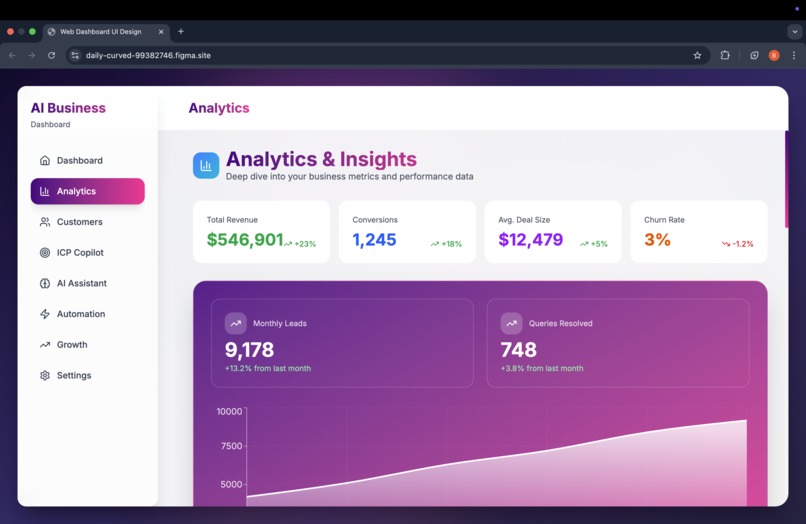Image resolution: width=806 pixels, height=524 pixels.
Task: Click the Analytics & Insights heading
Action: (x=321, y=159)
